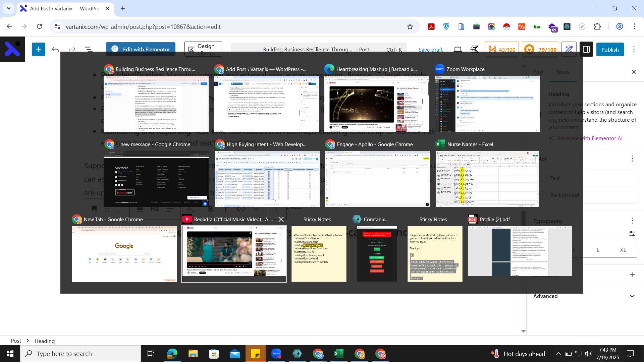644x362 pixels.
Task: Open File Explorer from taskbar
Action: coord(193,354)
